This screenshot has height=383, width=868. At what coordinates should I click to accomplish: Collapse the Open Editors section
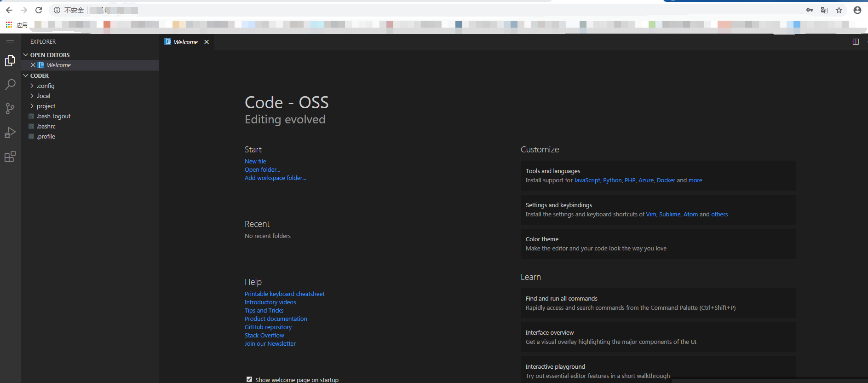(x=90, y=55)
